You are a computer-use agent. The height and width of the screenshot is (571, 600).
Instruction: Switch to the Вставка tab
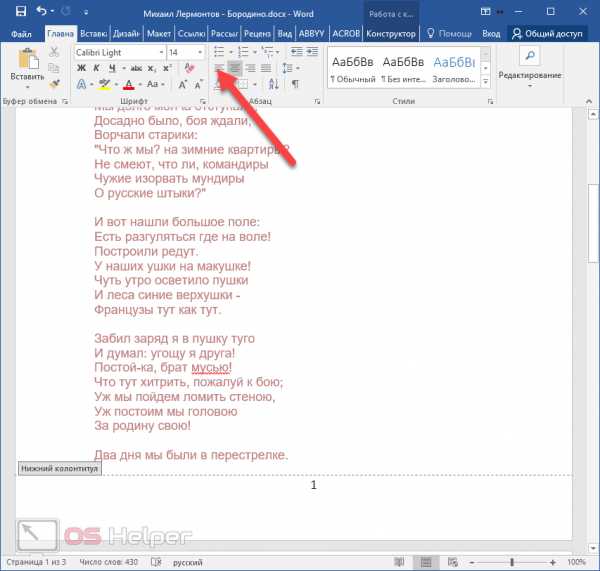pyautogui.click(x=94, y=34)
